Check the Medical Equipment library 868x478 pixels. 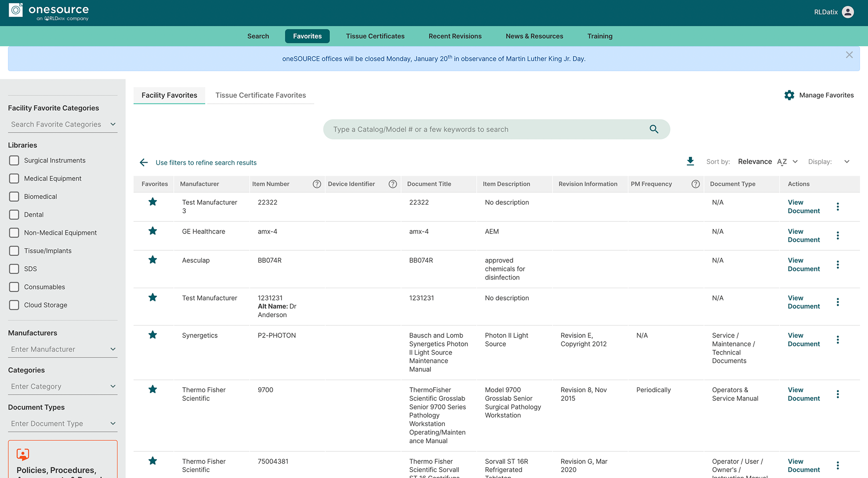[14, 178]
